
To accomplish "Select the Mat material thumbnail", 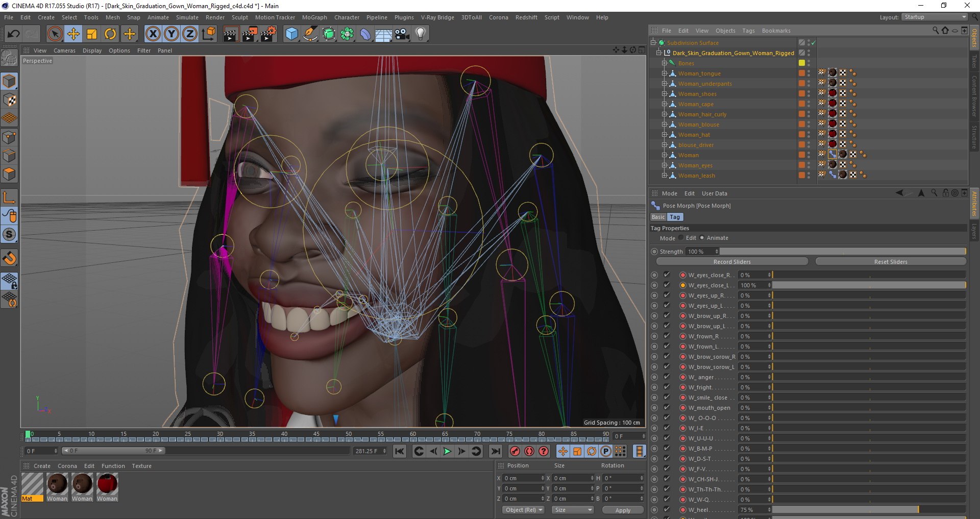I will 32,487.
